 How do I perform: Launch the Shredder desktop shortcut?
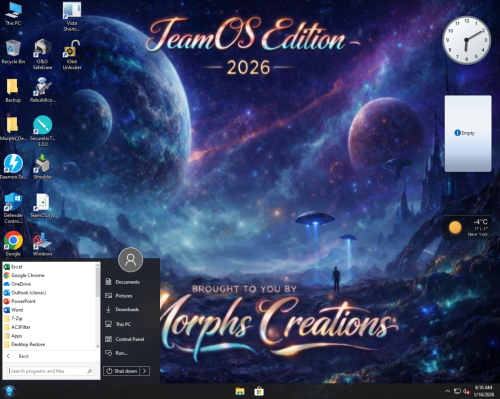pyautogui.click(x=42, y=167)
